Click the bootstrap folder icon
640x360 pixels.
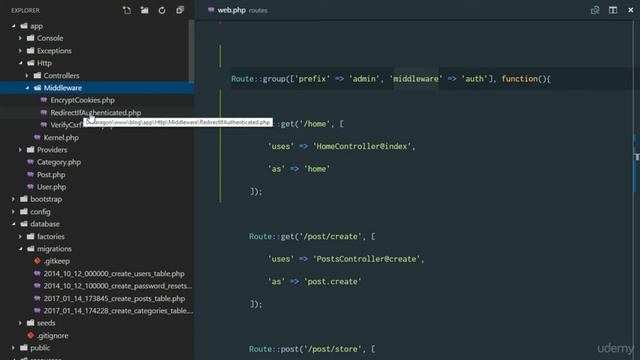tap(24, 199)
